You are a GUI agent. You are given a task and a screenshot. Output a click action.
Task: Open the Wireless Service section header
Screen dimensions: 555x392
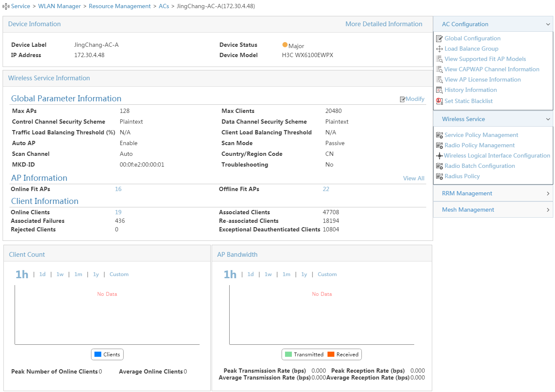coord(493,119)
